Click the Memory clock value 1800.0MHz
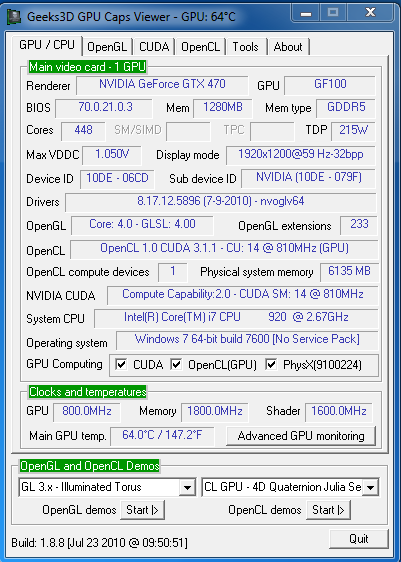This screenshot has width=401, height=562. (x=215, y=412)
